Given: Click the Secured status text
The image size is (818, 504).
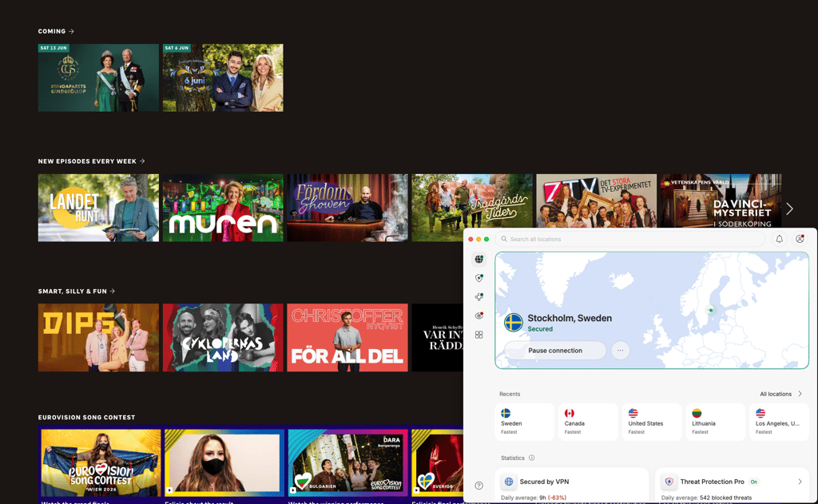Looking at the screenshot, I should click(x=540, y=329).
